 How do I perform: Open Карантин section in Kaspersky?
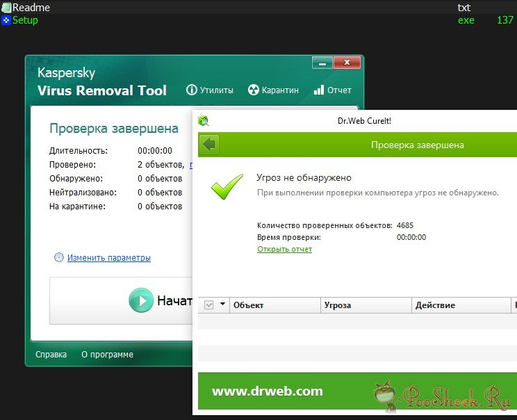[x=273, y=90]
